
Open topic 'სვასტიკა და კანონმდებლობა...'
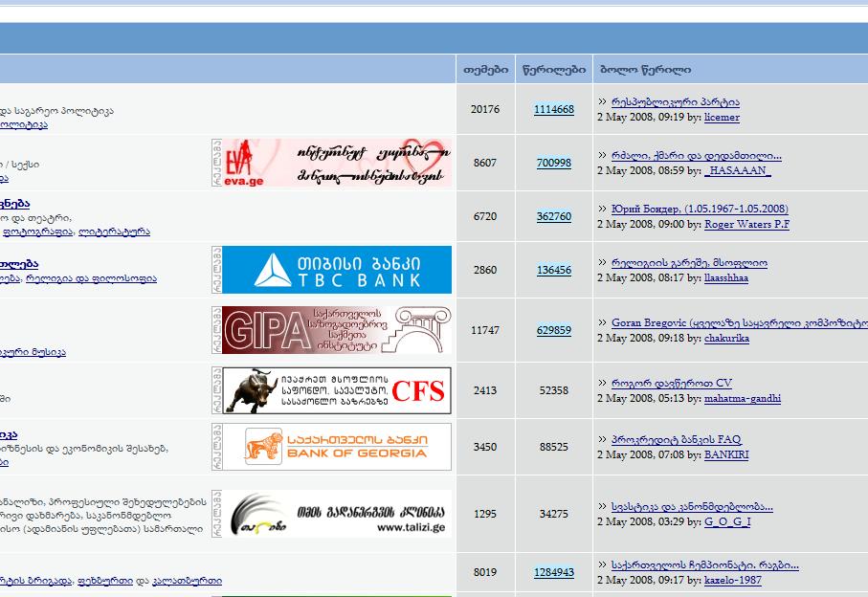tap(692, 506)
